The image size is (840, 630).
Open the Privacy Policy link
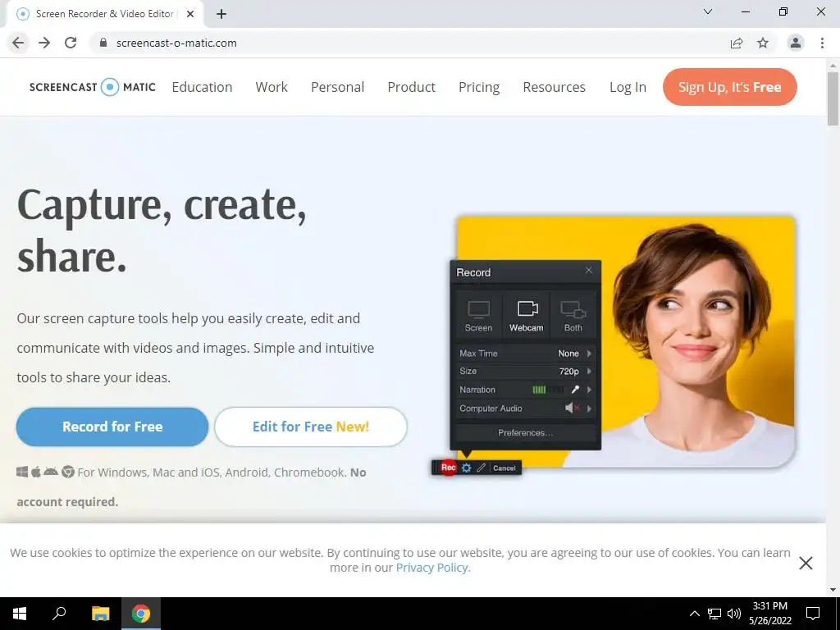431,568
